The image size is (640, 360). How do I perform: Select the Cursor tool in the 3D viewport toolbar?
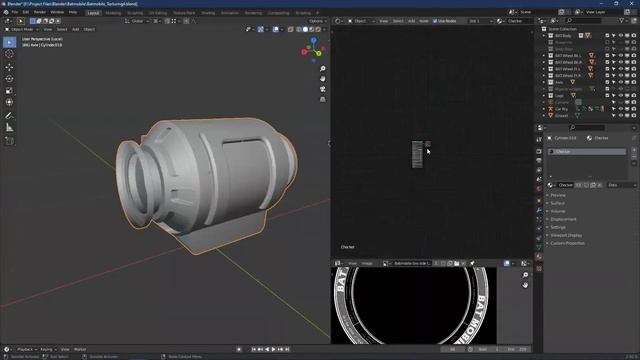pos(9,54)
